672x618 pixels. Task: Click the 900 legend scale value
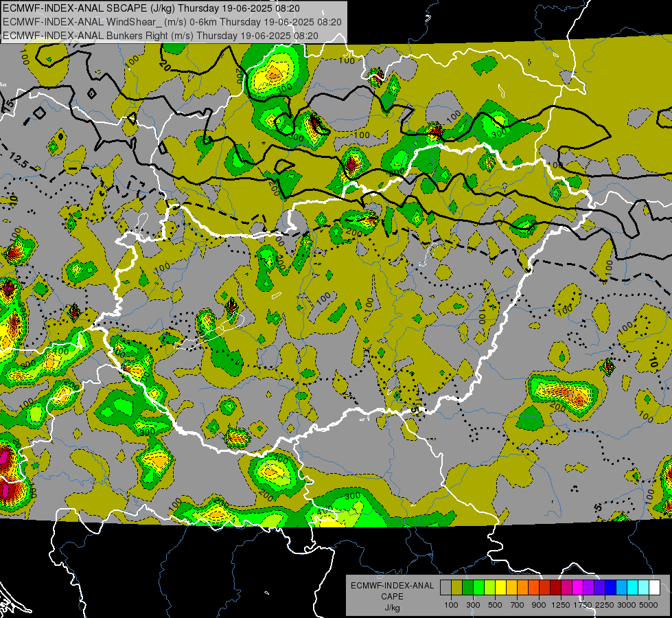539,605
